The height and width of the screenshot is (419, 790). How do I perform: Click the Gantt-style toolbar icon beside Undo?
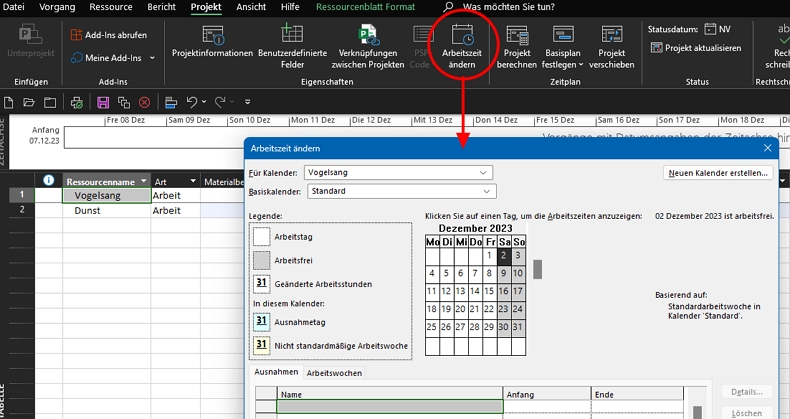[x=171, y=103]
